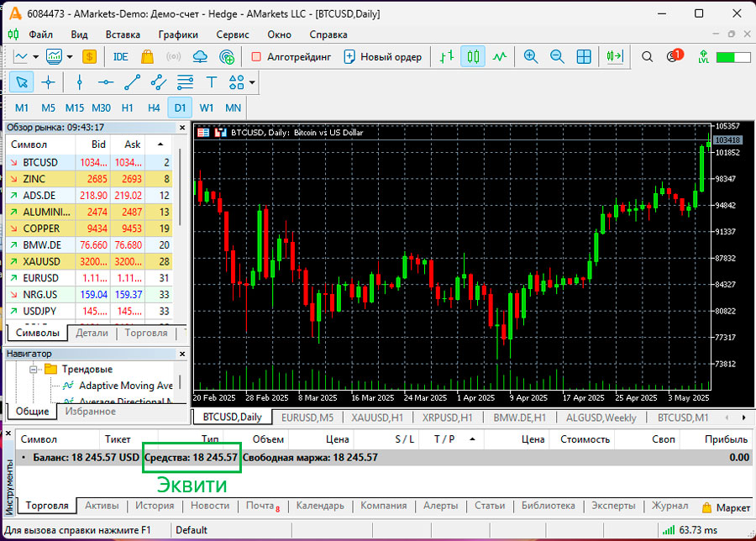Image resolution: width=756 pixels, height=541 pixels.
Task: Open the cloud VPS icon
Action: [x=200, y=57]
